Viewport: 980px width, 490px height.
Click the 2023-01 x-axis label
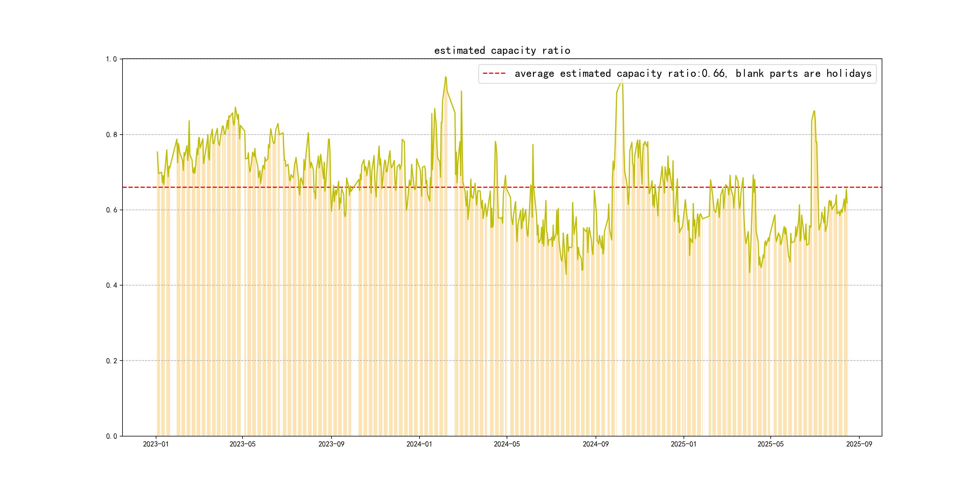point(155,444)
